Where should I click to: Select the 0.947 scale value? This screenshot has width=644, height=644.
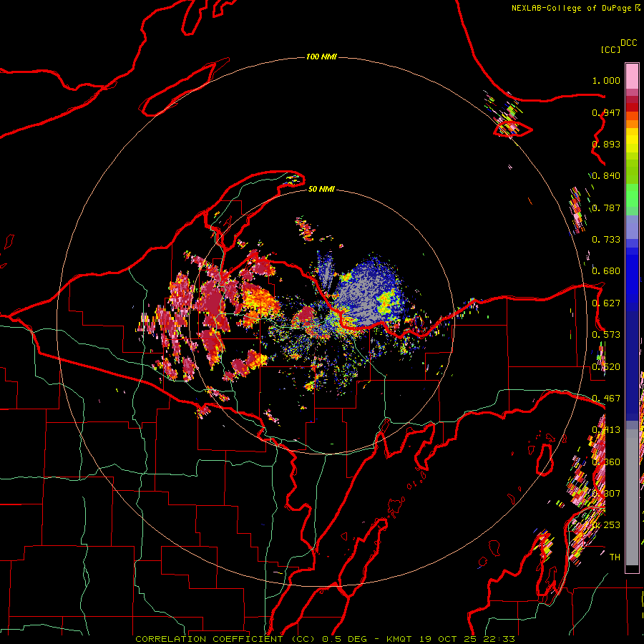point(606,112)
